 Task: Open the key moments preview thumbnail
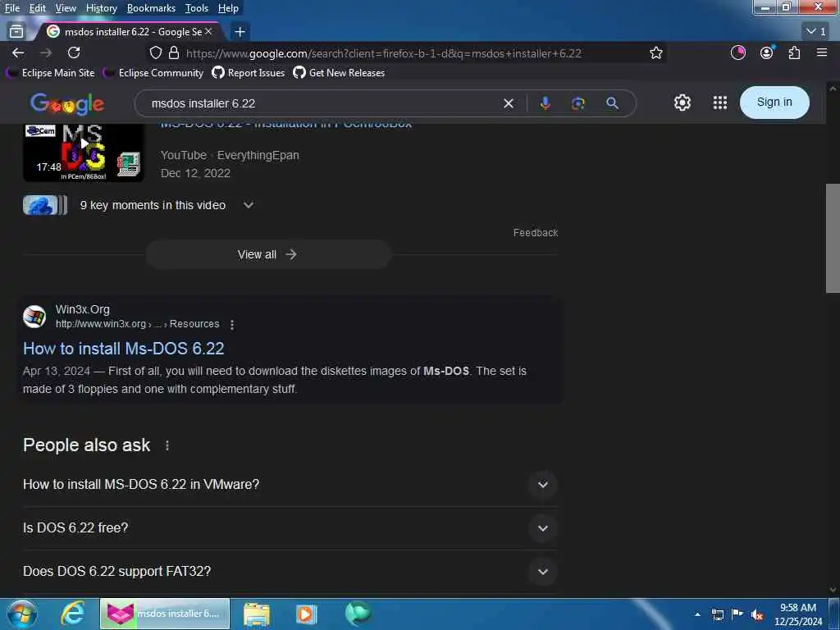(45, 205)
